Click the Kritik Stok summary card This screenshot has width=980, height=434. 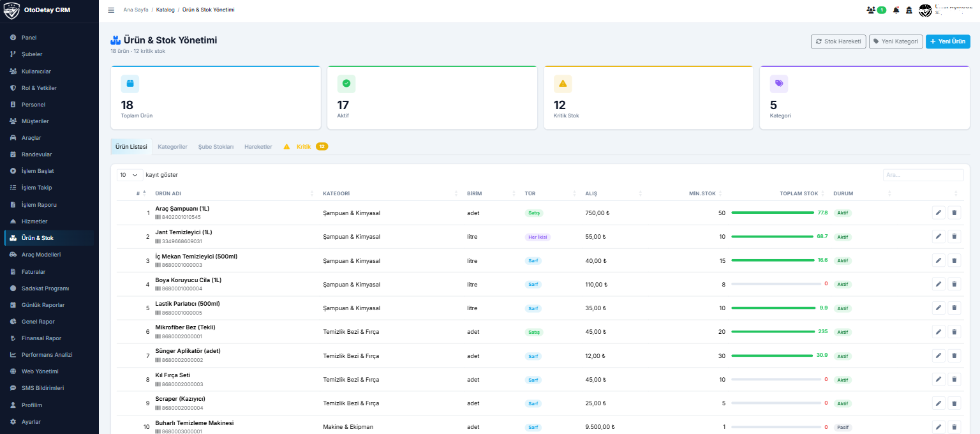tap(648, 98)
